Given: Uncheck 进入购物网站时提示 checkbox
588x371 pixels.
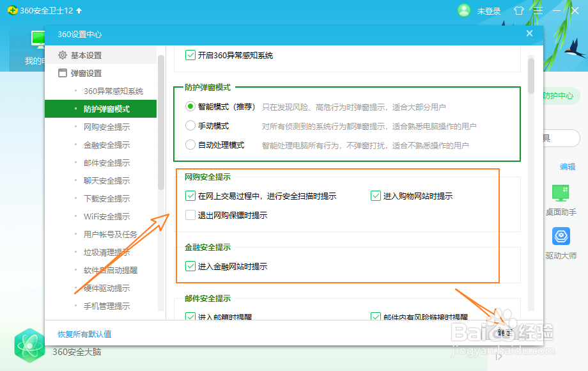Looking at the screenshot, I should [376, 196].
